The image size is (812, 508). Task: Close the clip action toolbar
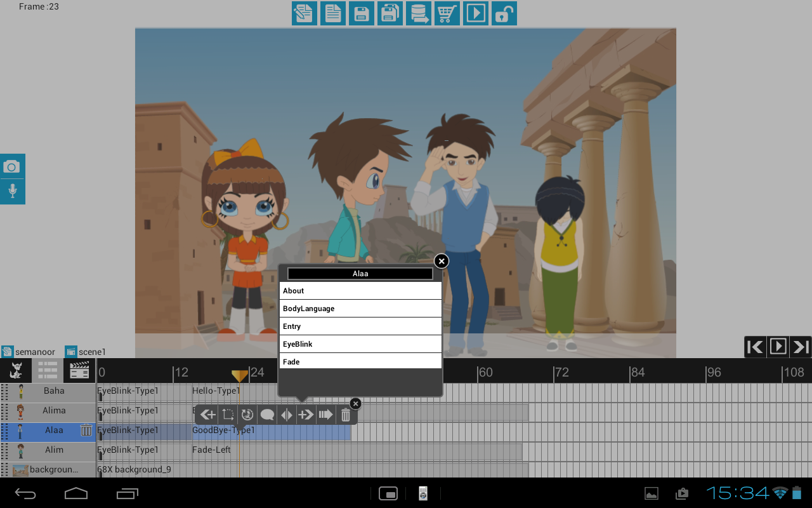pos(355,403)
